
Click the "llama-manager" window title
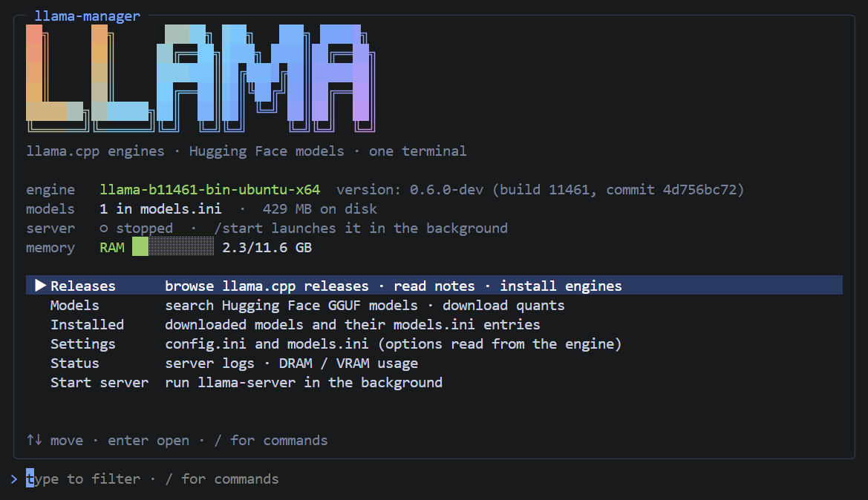point(88,16)
